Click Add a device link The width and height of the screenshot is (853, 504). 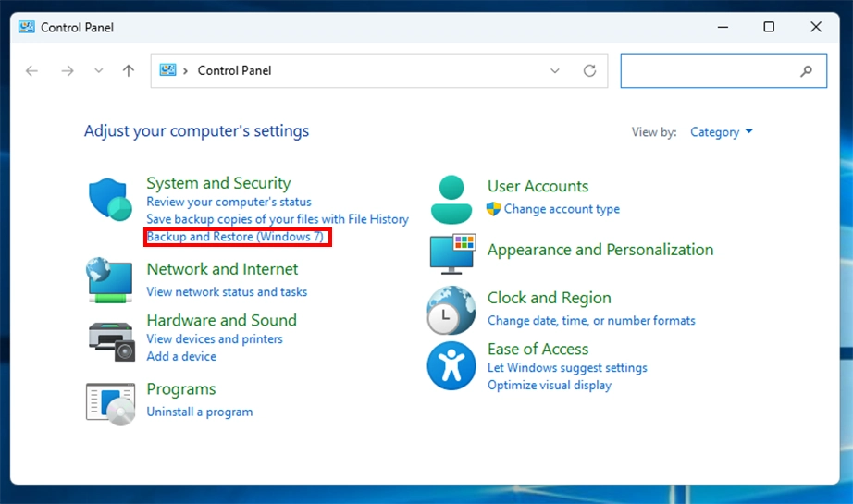tap(181, 356)
